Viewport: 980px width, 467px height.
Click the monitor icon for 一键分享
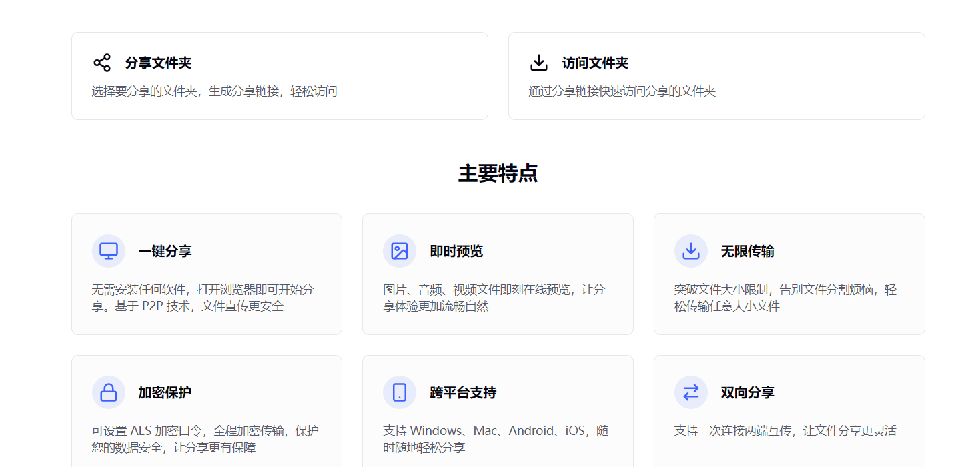click(109, 251)
